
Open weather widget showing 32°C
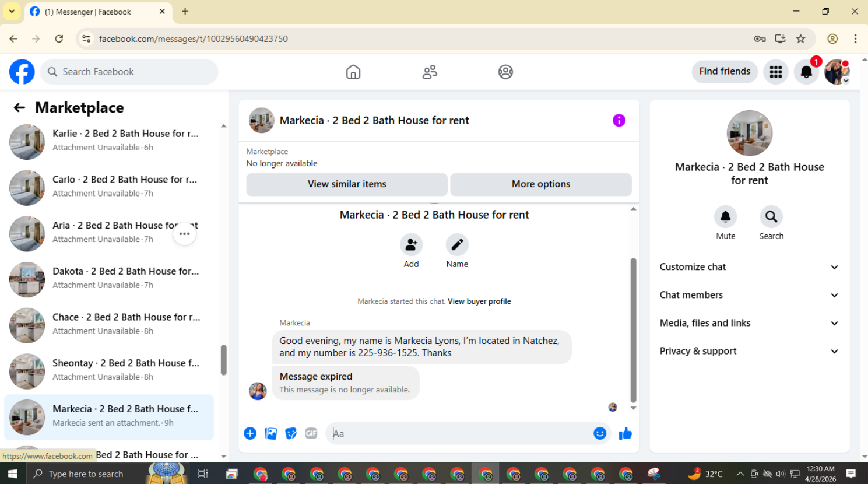[705, 474]
